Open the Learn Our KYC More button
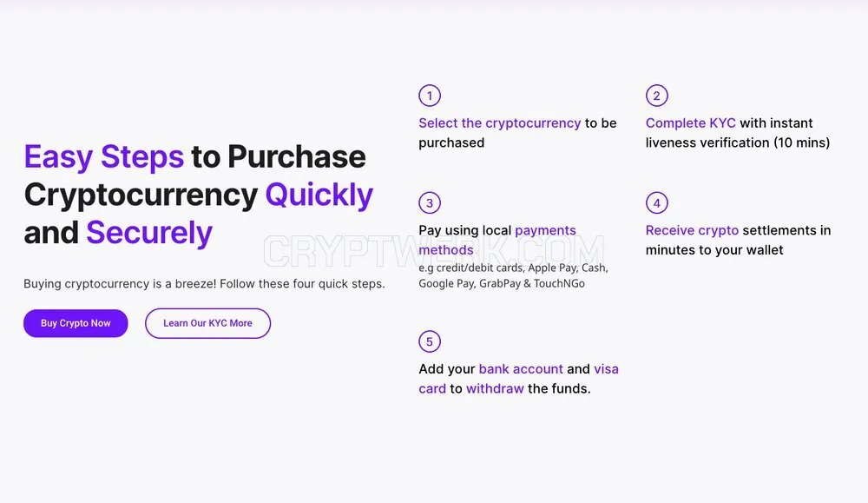 pyautogui.click(x=207, y=323)
